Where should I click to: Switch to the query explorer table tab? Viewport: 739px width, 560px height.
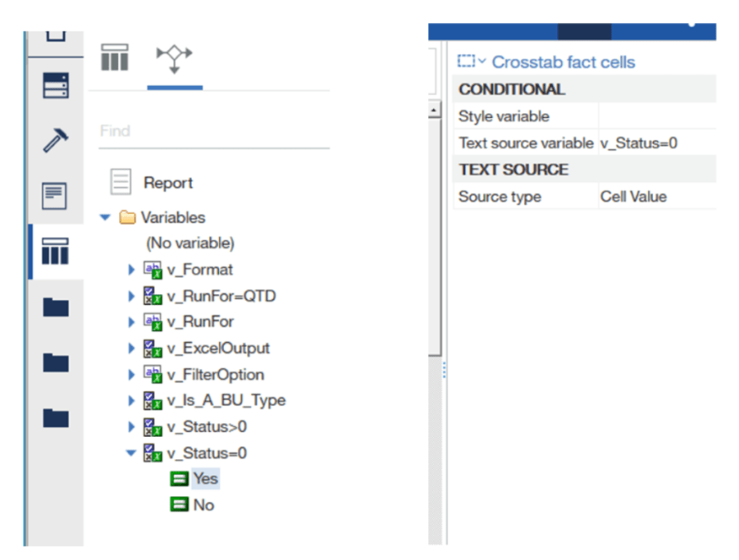115,58
